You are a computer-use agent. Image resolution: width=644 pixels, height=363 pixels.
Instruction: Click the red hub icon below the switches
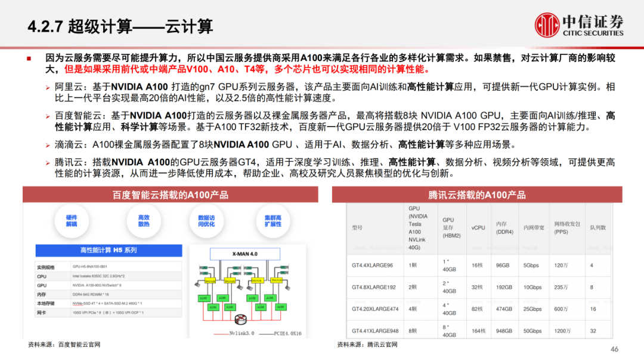click(240, 319)
